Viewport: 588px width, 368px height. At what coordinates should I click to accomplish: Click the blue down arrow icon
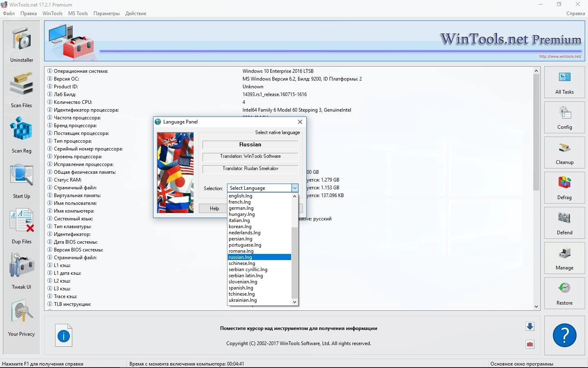pos(530,326)
